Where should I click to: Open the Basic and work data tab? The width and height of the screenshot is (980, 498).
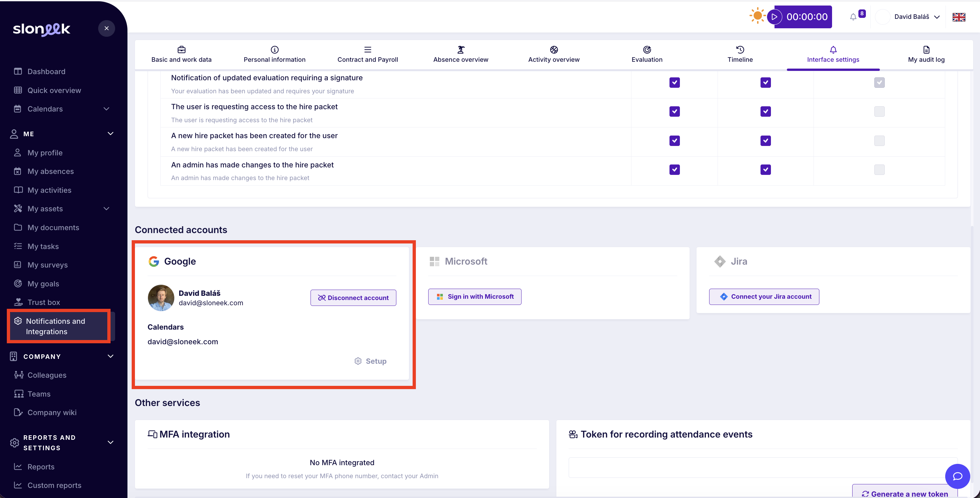click(x=181, y=55)
